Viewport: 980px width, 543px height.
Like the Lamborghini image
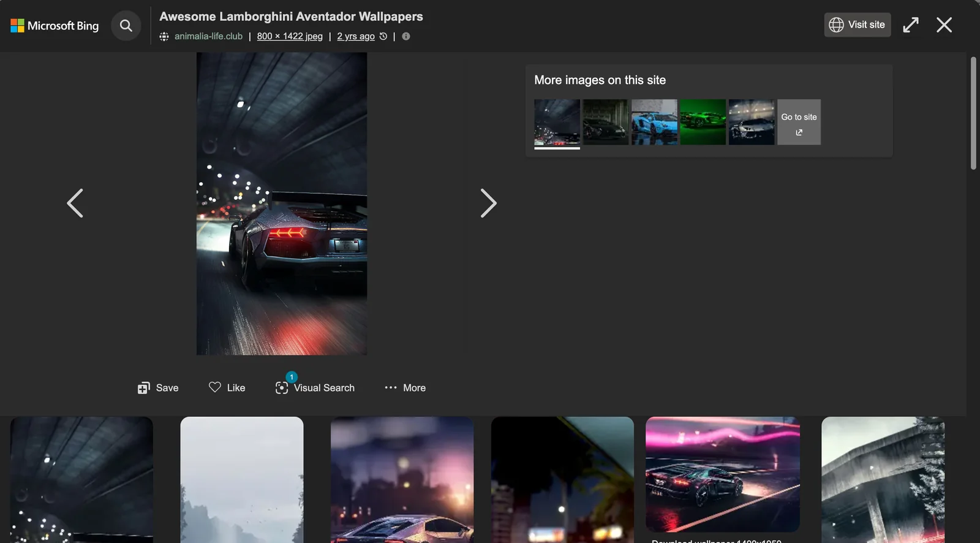(227, 388)
